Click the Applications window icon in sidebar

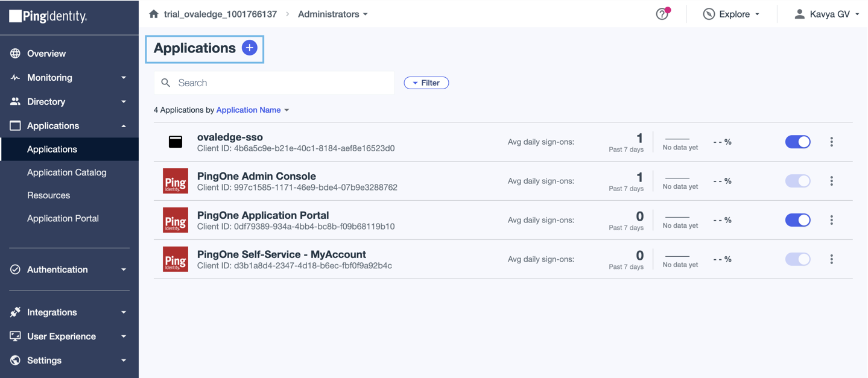click(15, 125)
